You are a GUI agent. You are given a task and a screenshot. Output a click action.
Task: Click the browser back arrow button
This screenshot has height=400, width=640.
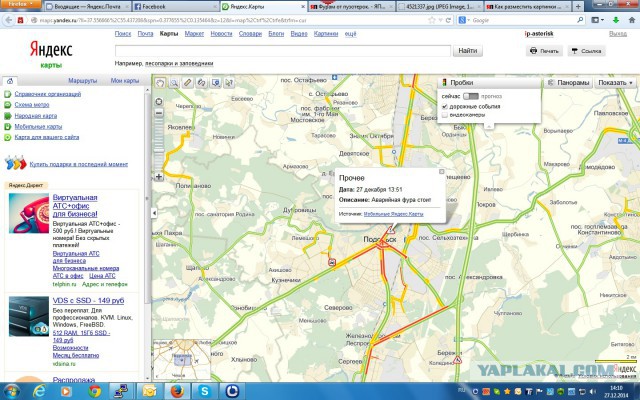point(9,20)
